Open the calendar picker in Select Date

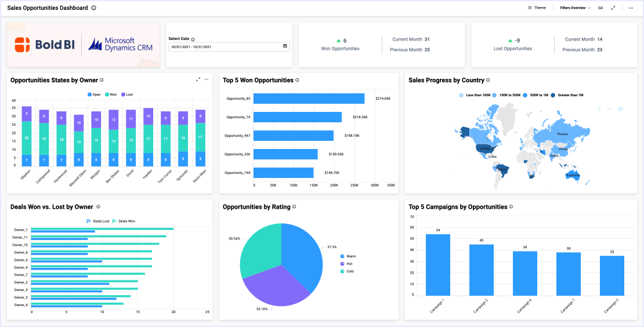click(x=285, y=46)
